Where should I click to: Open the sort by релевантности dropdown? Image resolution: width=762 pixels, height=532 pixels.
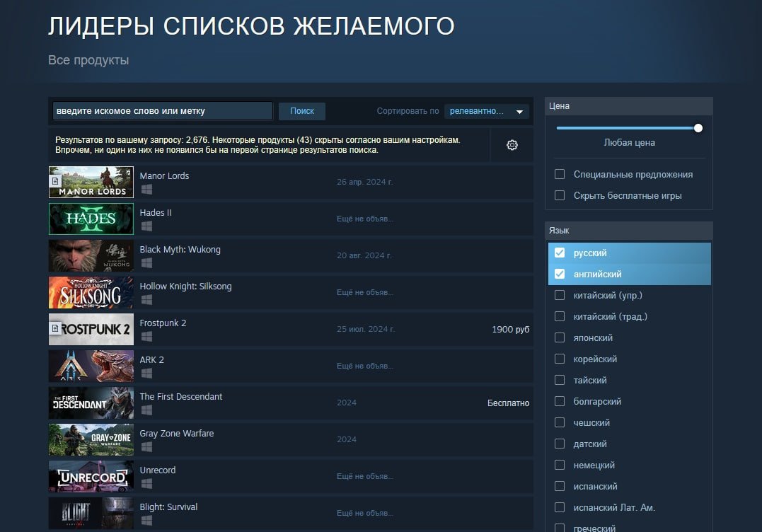click(486, 111)
